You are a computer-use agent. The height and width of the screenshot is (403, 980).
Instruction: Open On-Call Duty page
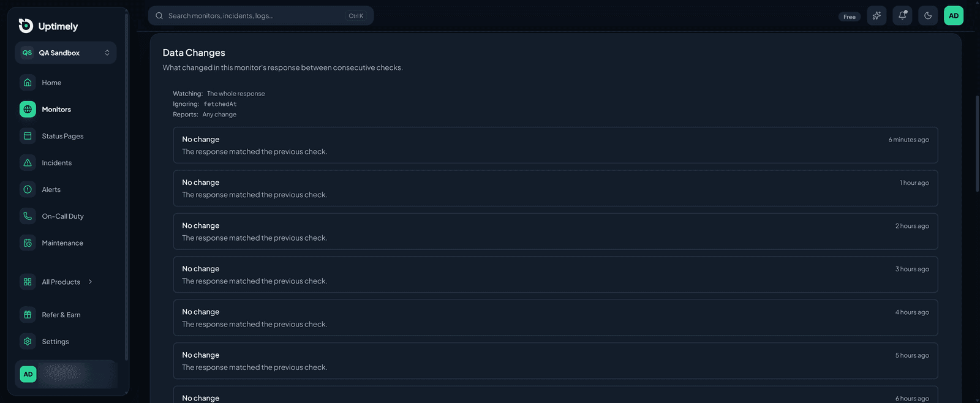[62, 216]
